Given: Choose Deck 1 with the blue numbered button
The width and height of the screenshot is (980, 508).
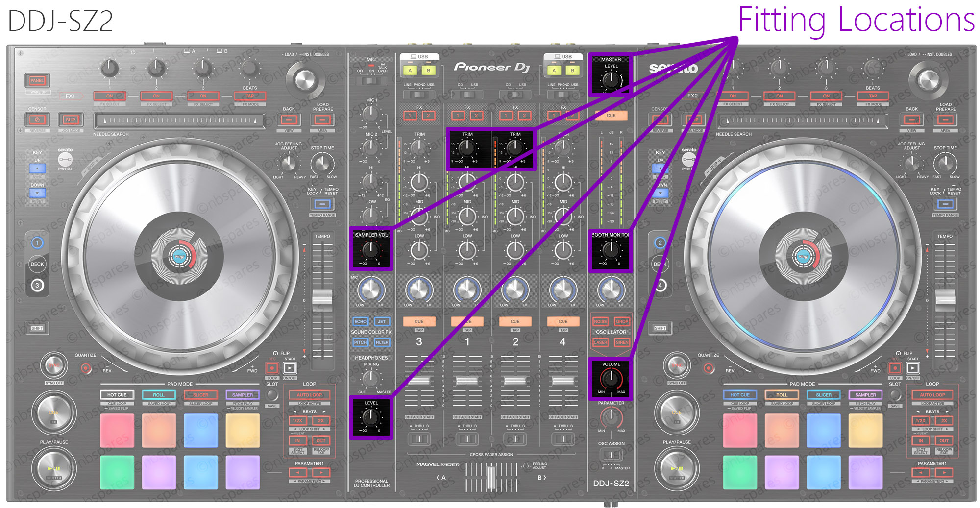Looking at the screenshot, I should (x=37, y=243).
